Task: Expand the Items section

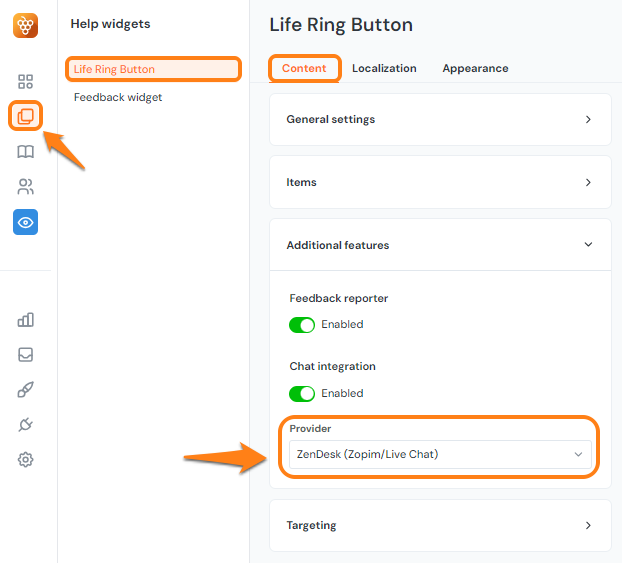Action: pyautogui.click(x=440, y=183)
